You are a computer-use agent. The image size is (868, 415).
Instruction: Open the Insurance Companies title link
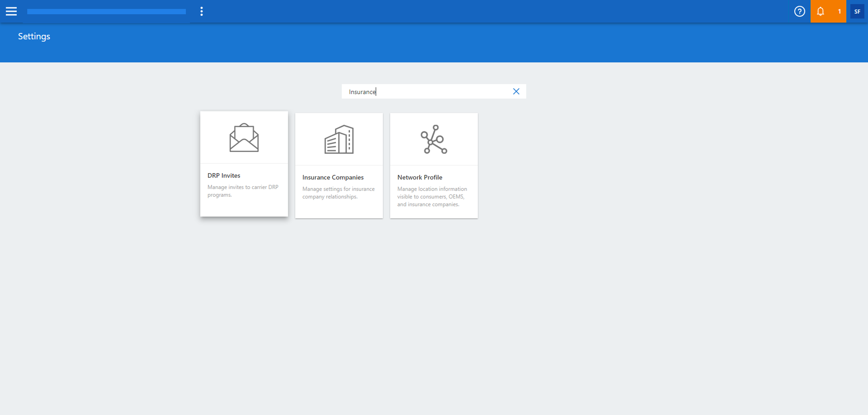pyautogui.click(x=333, y=177)
